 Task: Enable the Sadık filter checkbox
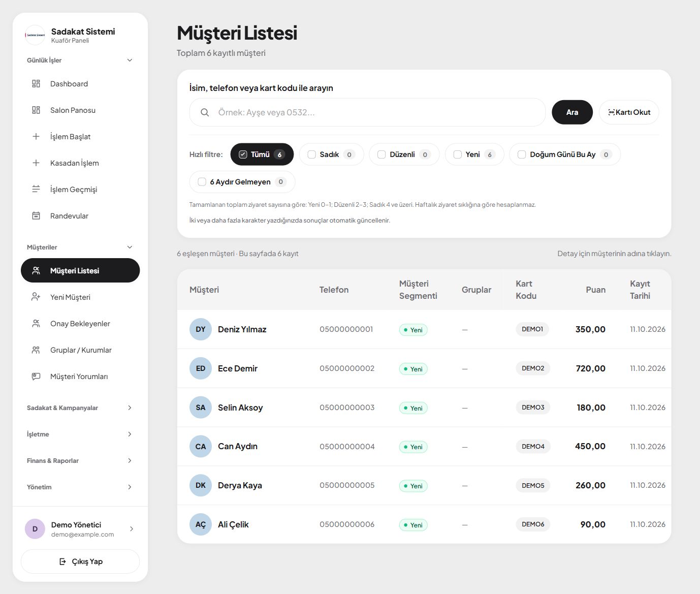point(311,154)
